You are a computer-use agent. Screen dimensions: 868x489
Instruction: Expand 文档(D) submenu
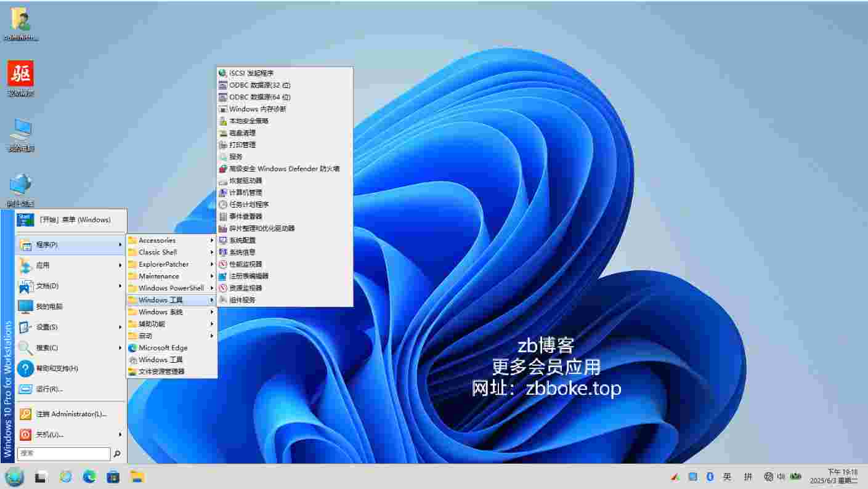click(120, 286)
